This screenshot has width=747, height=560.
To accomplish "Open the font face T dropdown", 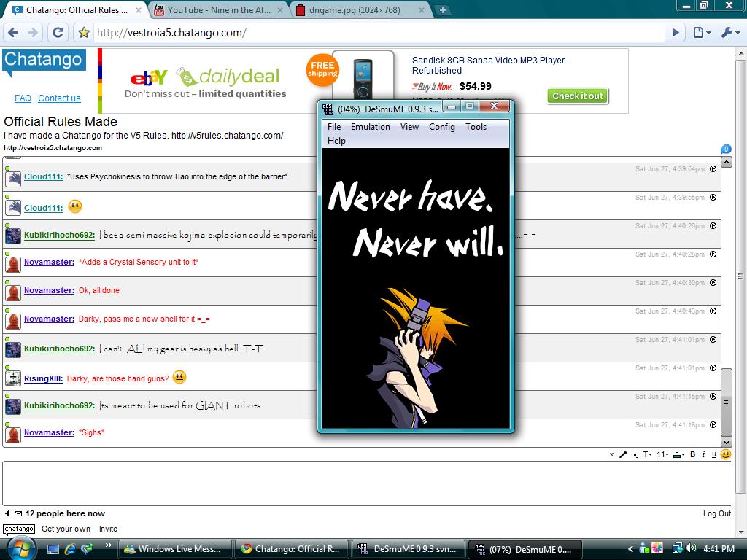I will pos(648,455).
